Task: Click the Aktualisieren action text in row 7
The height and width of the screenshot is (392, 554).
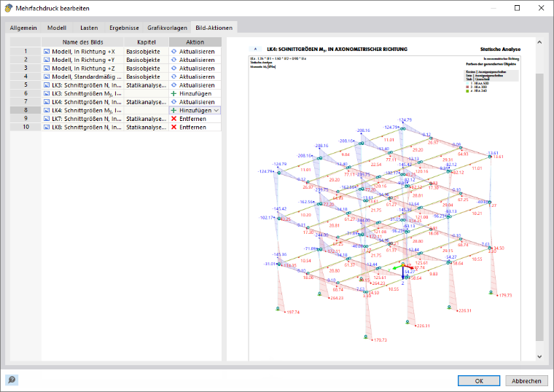Action: click(x=197, y=102)
